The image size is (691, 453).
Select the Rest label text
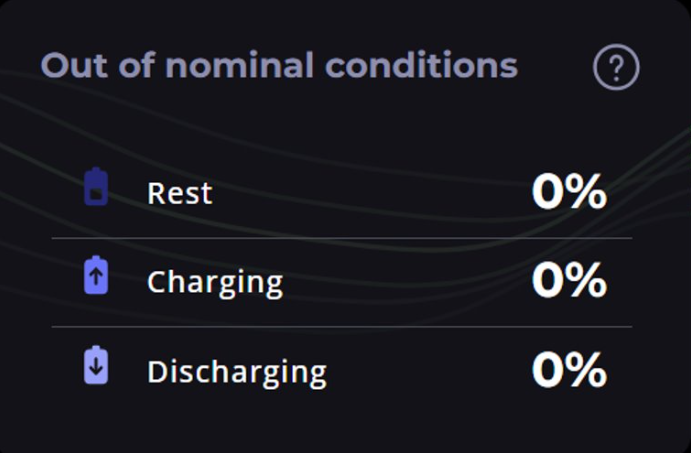point(180,193)
